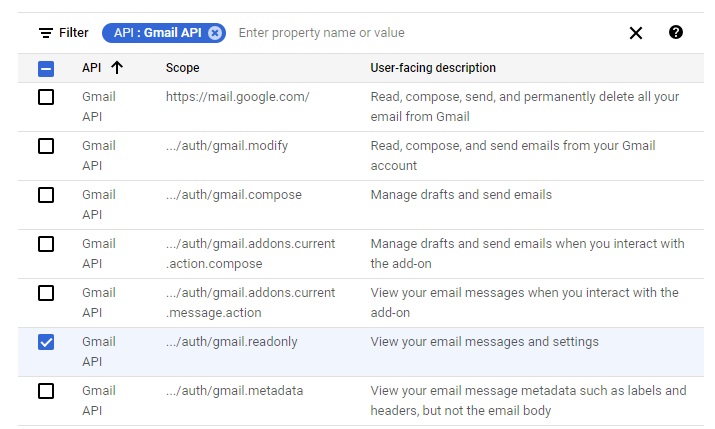Image resolution: width=715 pixels, height=429 pixels.
Task: Check the gmail.addons.current.message.action checkbox
Action: click(46, 293)
